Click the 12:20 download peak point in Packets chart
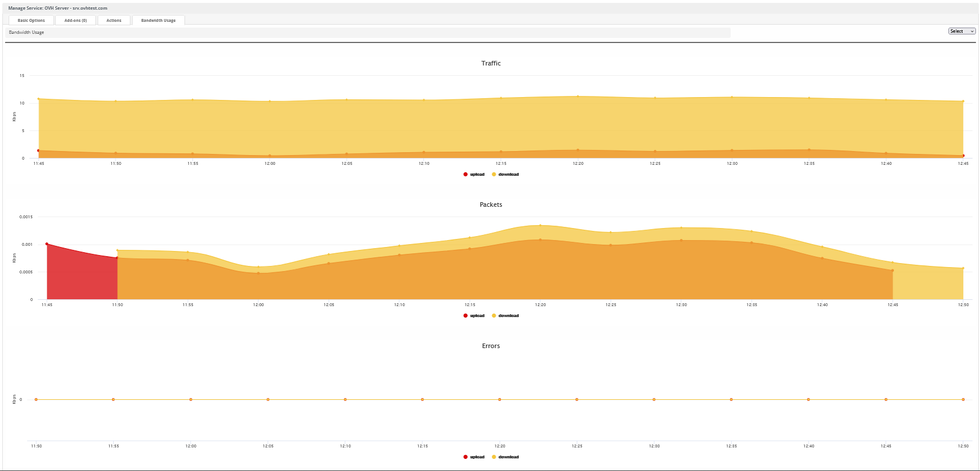 541,225
